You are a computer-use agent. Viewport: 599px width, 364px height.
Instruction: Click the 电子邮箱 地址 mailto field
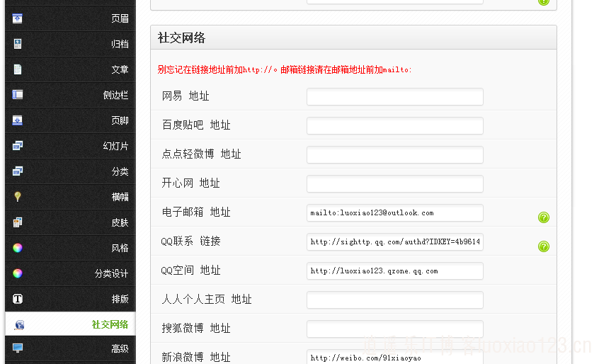point(394,213)
